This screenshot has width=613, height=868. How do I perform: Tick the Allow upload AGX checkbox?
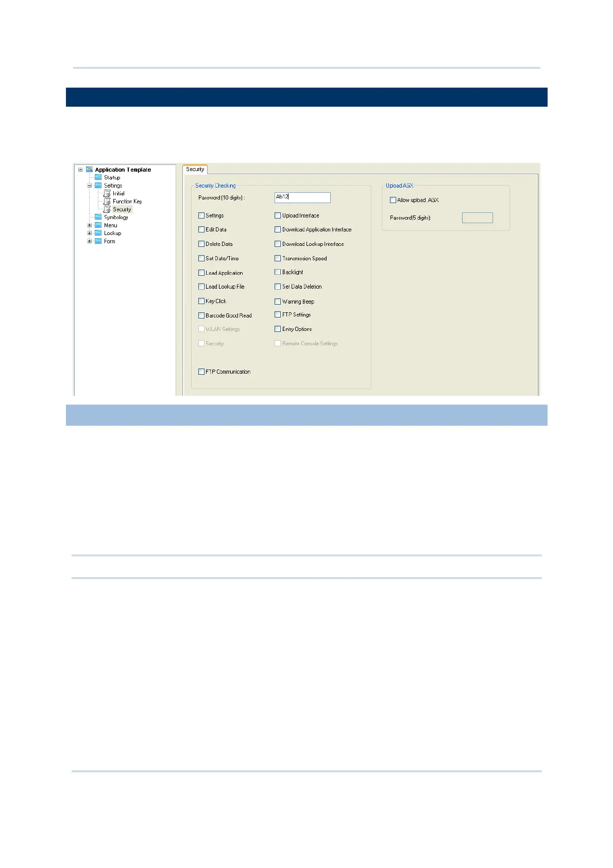(x=393, y=200)
